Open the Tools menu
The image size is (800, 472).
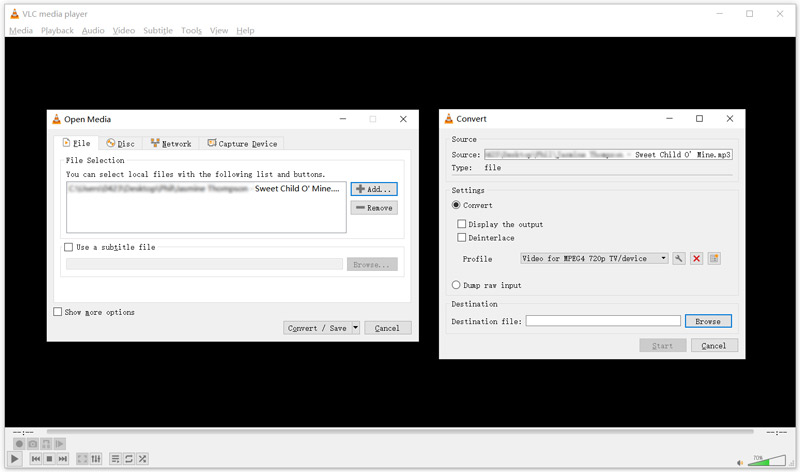click(191, 31)
